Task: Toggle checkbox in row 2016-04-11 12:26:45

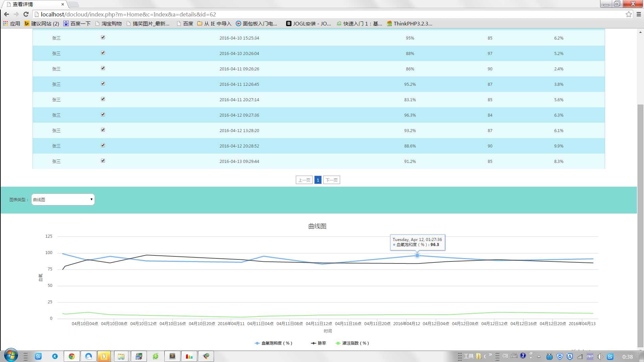Action: (x=103, y=84)
